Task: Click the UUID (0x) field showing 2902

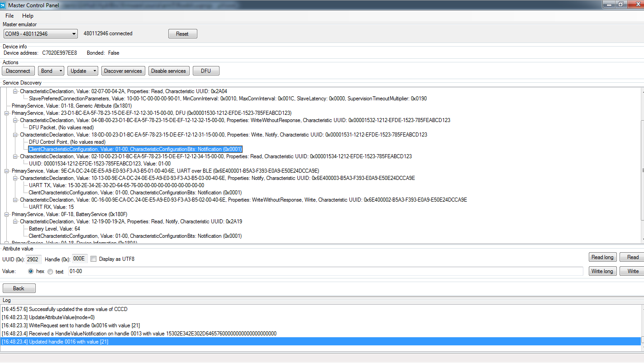Action: coord(33,259)
